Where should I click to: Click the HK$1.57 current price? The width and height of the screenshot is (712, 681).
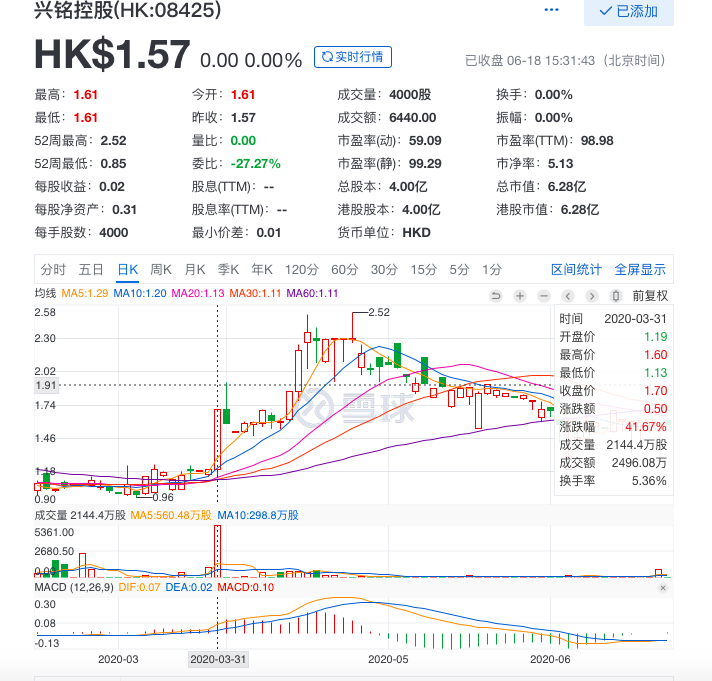tap(112, 54)
